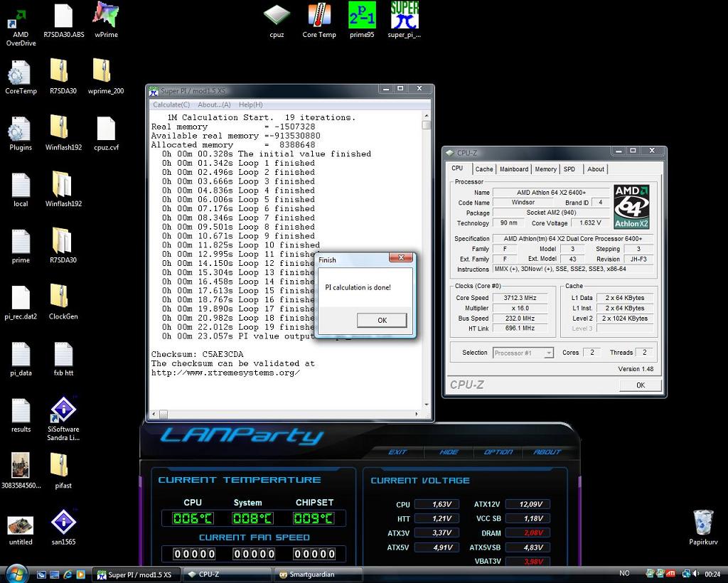The image size is (728, 583).
Task: Click HIDE in the LANParty panel
Action: point(449,452)
